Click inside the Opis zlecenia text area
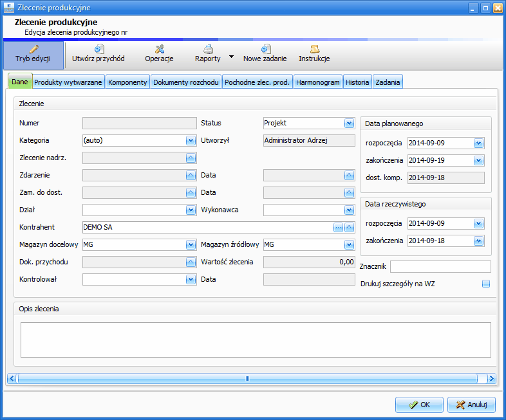This screenshot has width=506, height=420. 256,340
